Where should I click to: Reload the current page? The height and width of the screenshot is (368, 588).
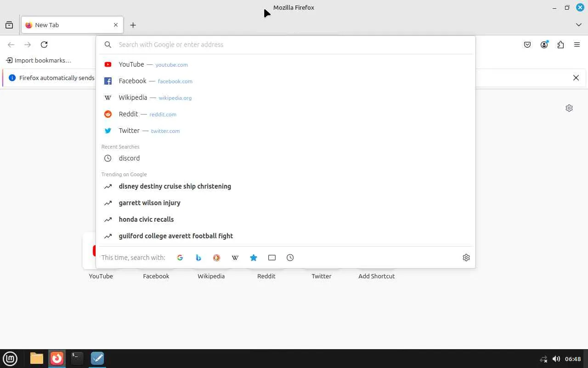[x=44, y=45]
